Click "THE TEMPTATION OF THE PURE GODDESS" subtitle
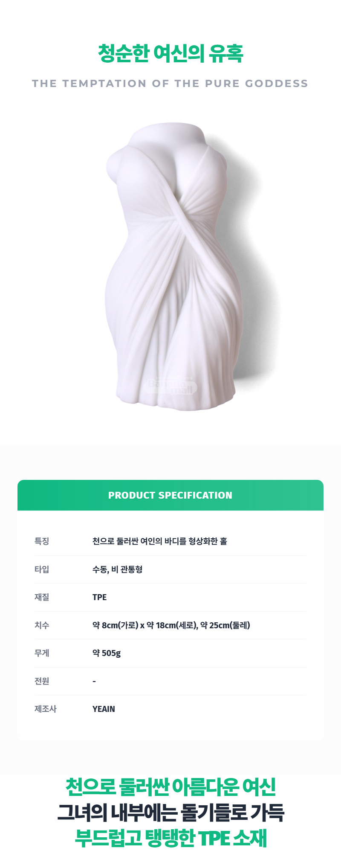341x868 pixels. pyautogui.click(x=170, y=84)
